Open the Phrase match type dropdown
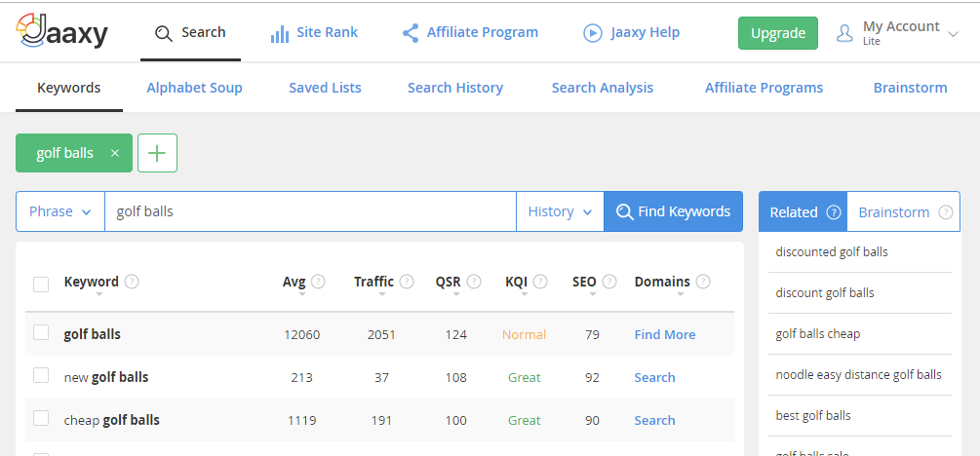The height and width of the screenshot is (456, 980). (x=60, y=211)
